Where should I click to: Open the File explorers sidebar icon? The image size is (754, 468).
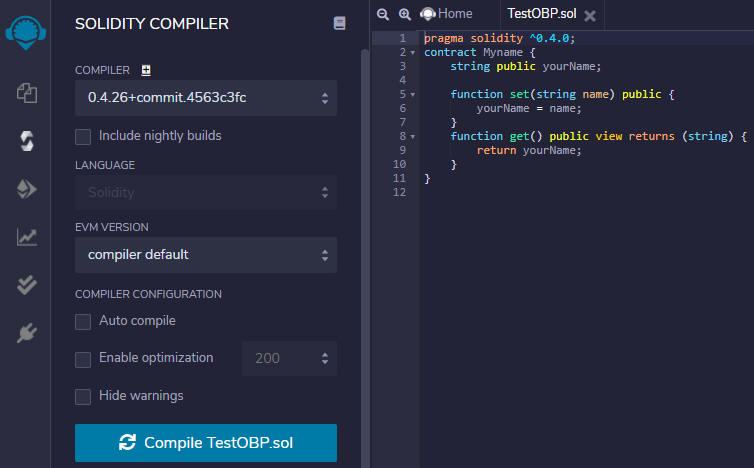(x=27, y=93)
